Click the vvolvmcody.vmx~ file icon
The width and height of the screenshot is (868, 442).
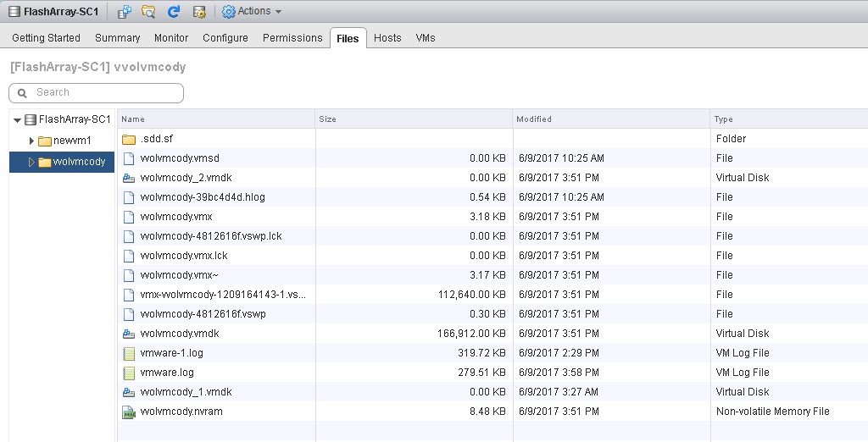(129, 275)
